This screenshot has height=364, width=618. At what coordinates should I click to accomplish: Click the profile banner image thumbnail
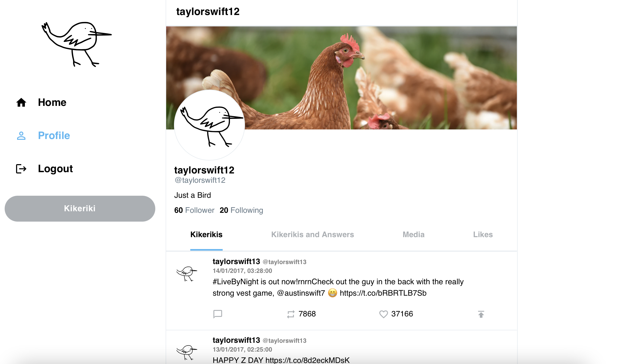343,77
